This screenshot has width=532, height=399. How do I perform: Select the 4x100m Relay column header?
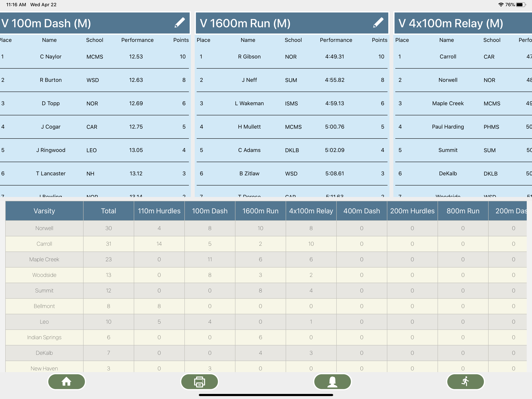coord(311,211)
